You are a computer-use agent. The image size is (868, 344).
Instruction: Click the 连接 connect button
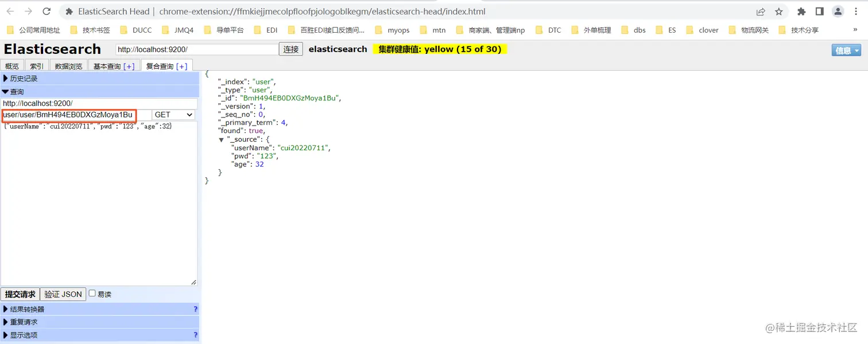(291, 49)
